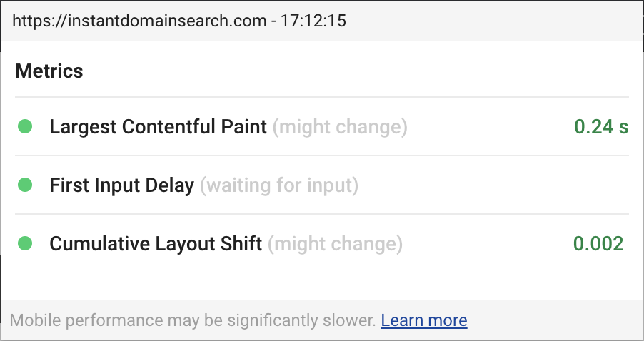
Task: Click the word Paint in the LCP row
Action: pos(244,126)
